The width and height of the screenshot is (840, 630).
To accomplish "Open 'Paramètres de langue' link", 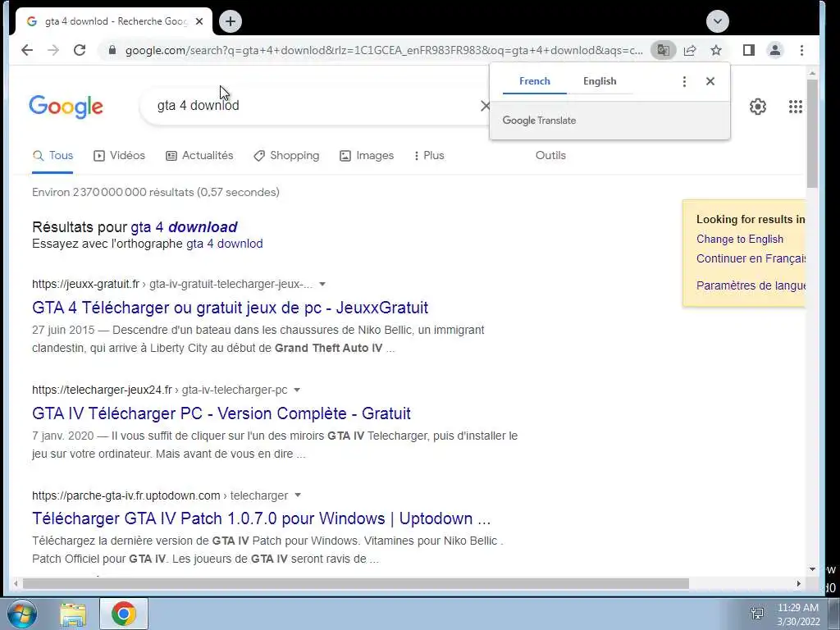I will [x=751, y=285].
